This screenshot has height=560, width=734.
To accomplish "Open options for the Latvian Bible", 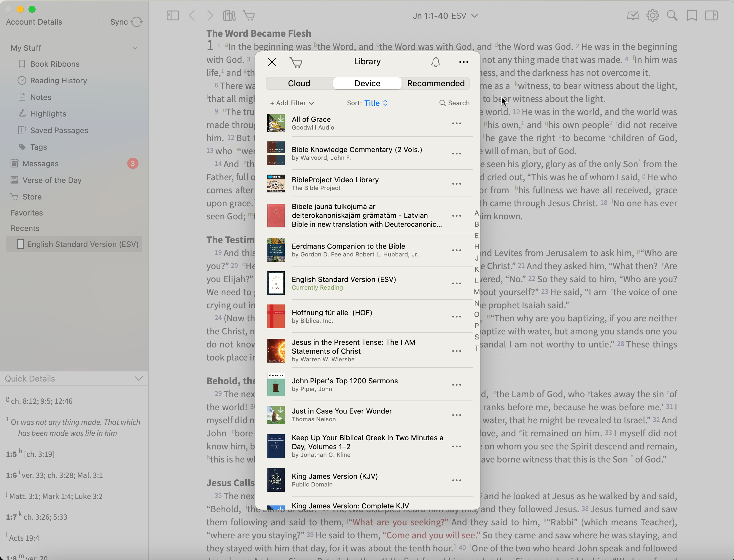I will tap(456, 216).
